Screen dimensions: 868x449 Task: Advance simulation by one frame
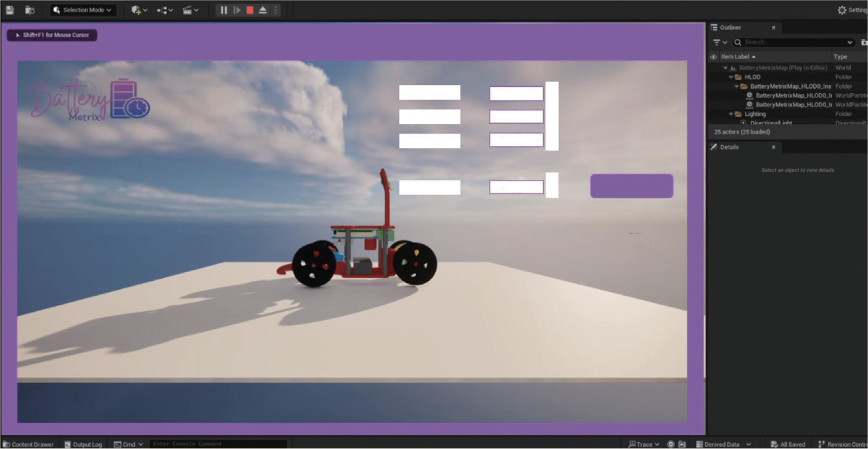click(237, 10)
